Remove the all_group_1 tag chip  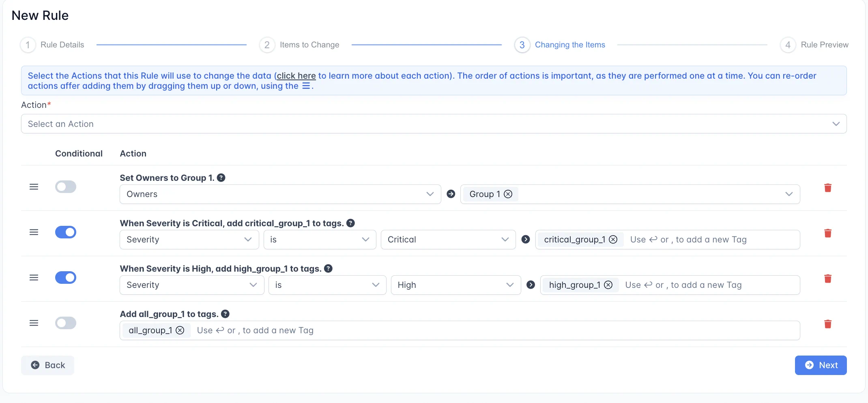[x=180, y=330]
